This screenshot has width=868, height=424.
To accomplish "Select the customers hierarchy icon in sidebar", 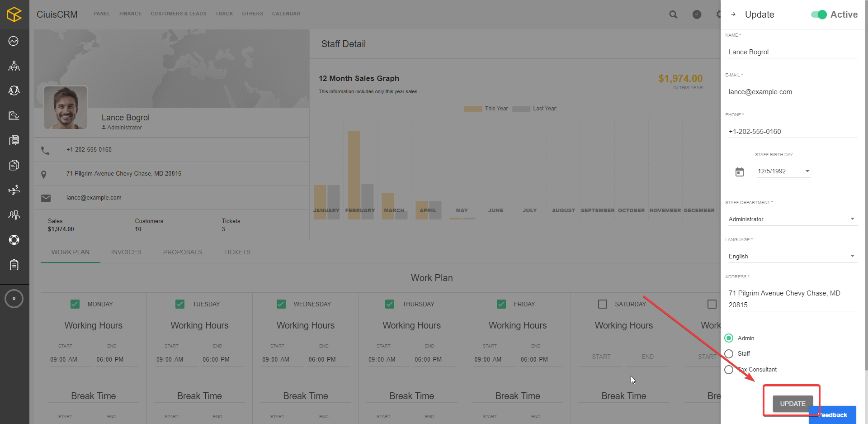I will (14, 66).
